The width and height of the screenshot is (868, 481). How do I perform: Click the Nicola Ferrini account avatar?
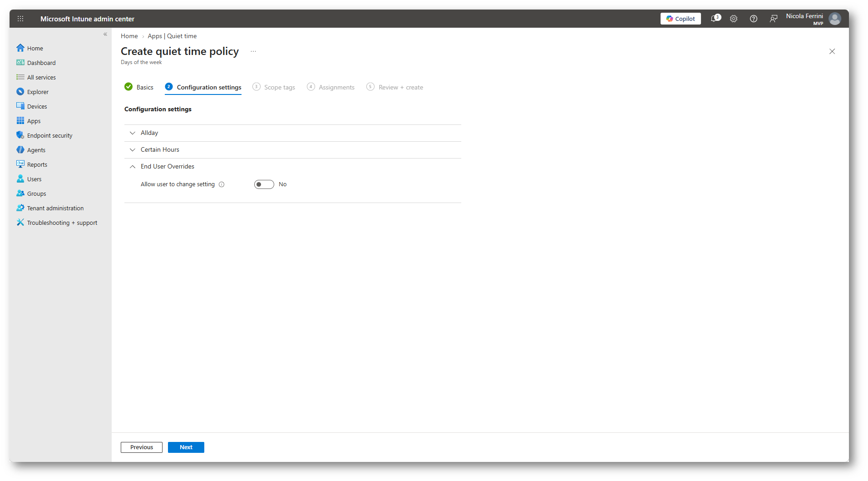pyautogui.click(x=835, y=19)
